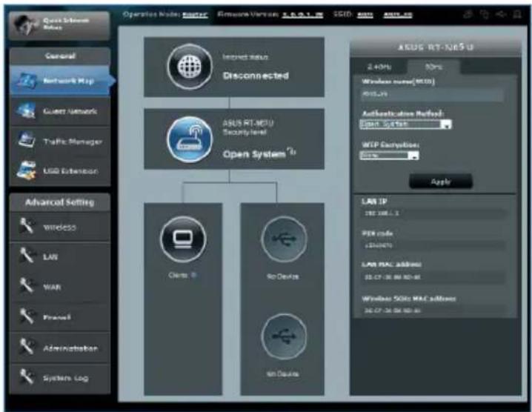The width and height of the screenshot is (532, 412).
Task: Click the Clients computer icon
Action: pos(183,239)
